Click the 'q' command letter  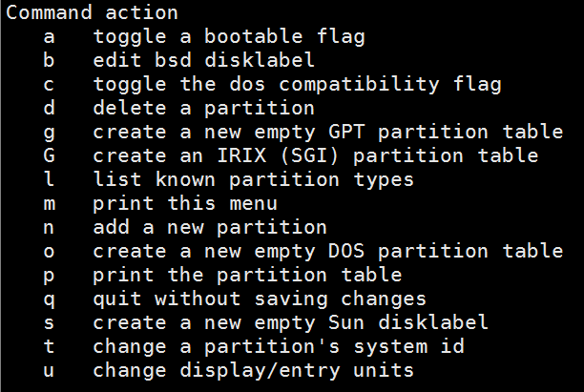[49, 299]
